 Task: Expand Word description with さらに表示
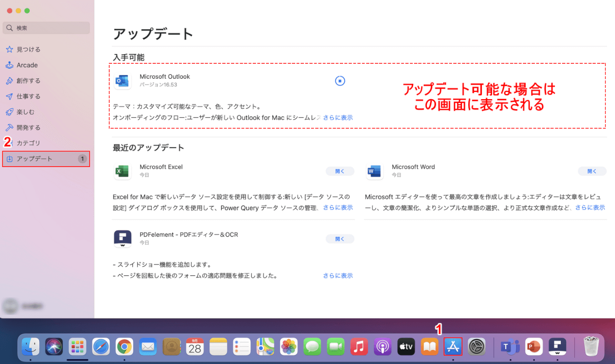(x=590, y=207)
